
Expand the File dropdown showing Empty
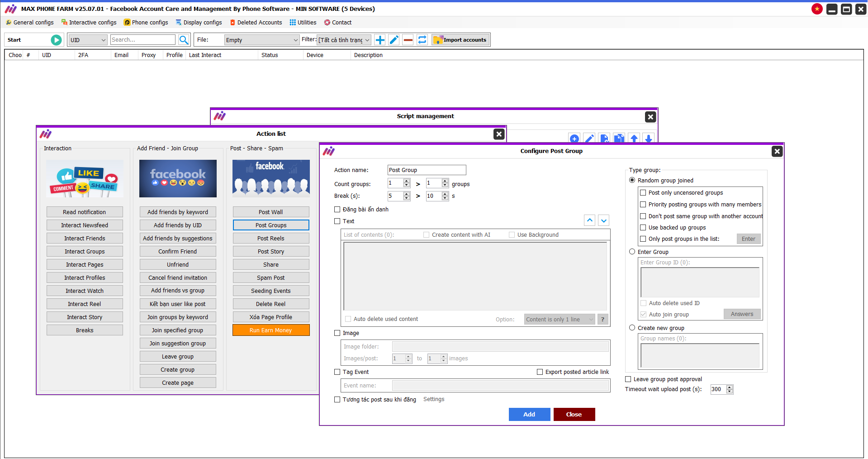[x=262, y=40]
